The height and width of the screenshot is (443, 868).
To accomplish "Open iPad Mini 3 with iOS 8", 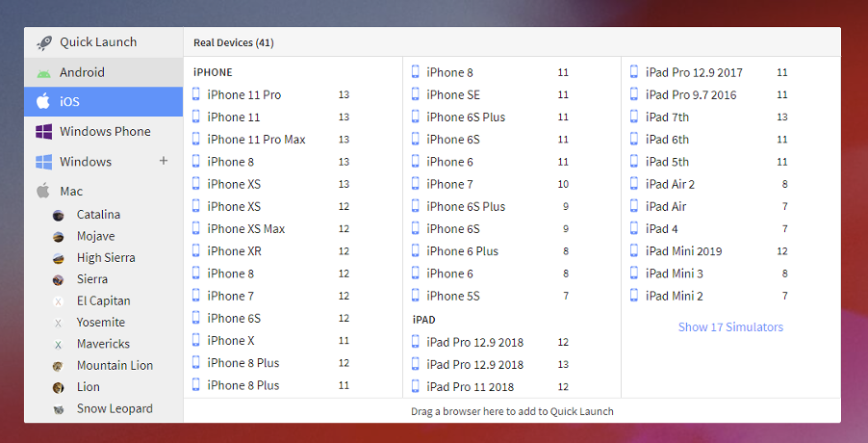I will click(x=709, y=274).
